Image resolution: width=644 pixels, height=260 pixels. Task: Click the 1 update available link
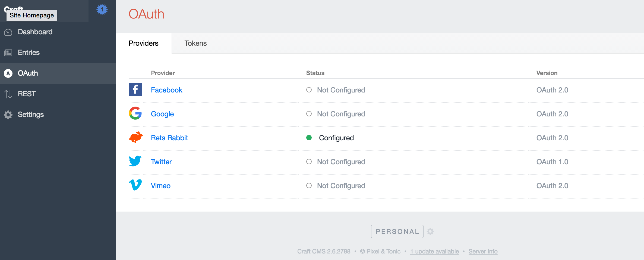click(x=434, y=251)
